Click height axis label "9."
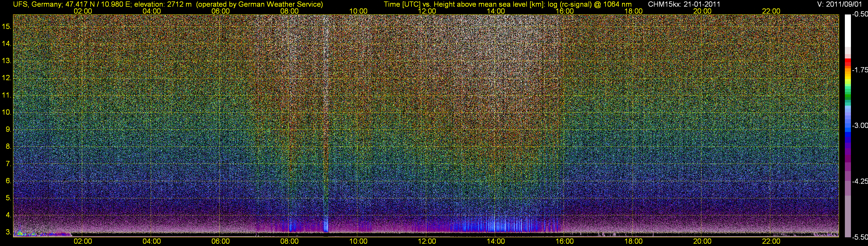The width and height of the screenshot is (868, 246). [8, 129]
